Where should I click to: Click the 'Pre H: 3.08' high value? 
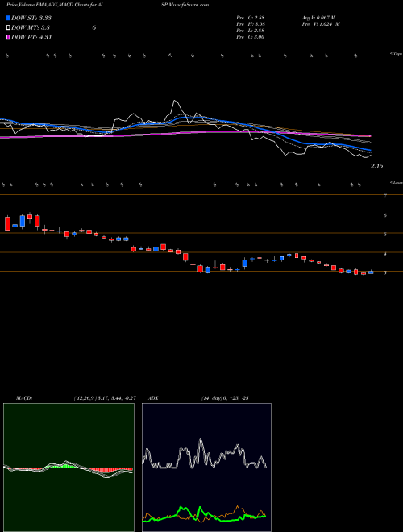coord(251,24)
